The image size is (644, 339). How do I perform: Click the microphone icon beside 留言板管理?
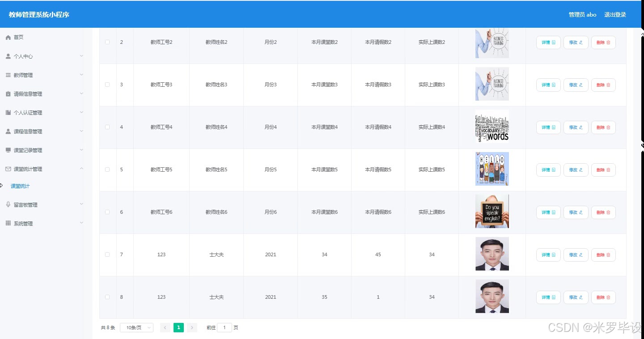8,204
